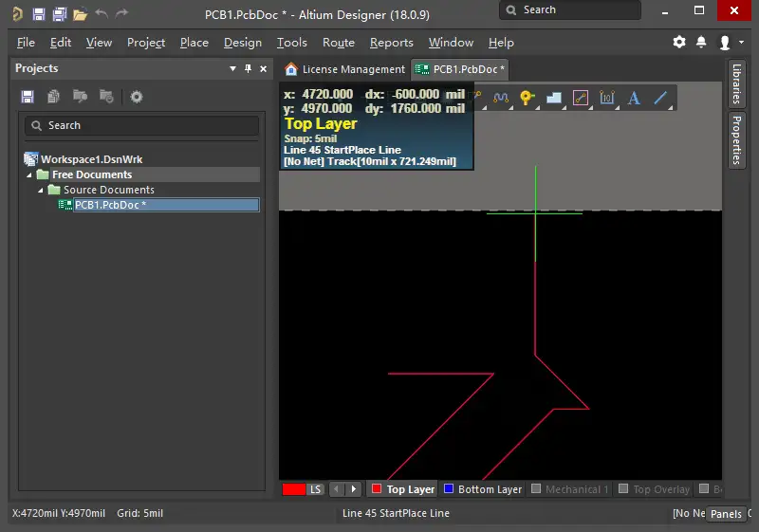Click the Panels button
759x532 pixels.
[x=726, y=514]
